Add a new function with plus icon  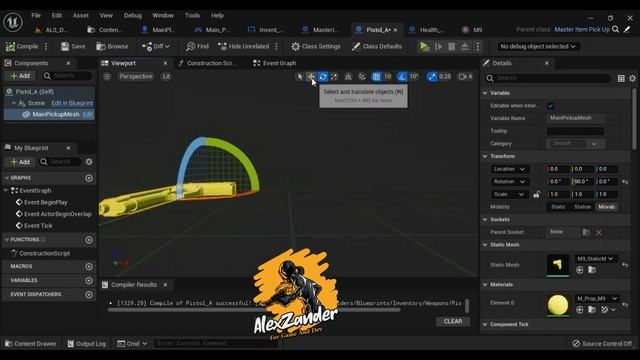pyautogui.click(x=89, y=240)
